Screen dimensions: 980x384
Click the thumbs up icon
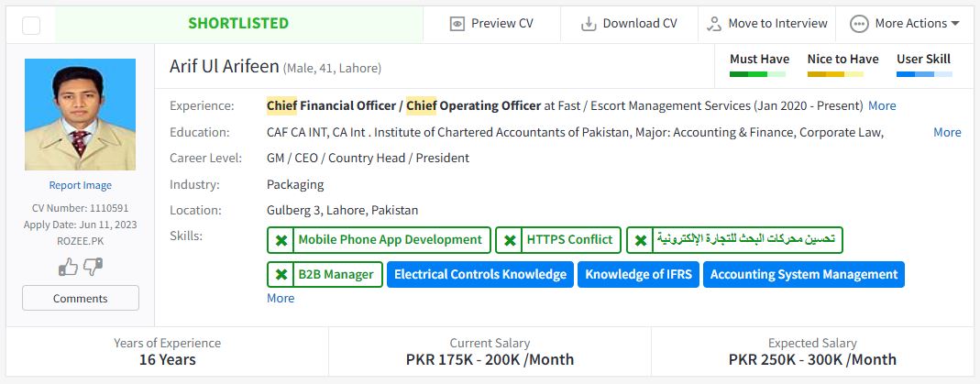coord(68,267)
